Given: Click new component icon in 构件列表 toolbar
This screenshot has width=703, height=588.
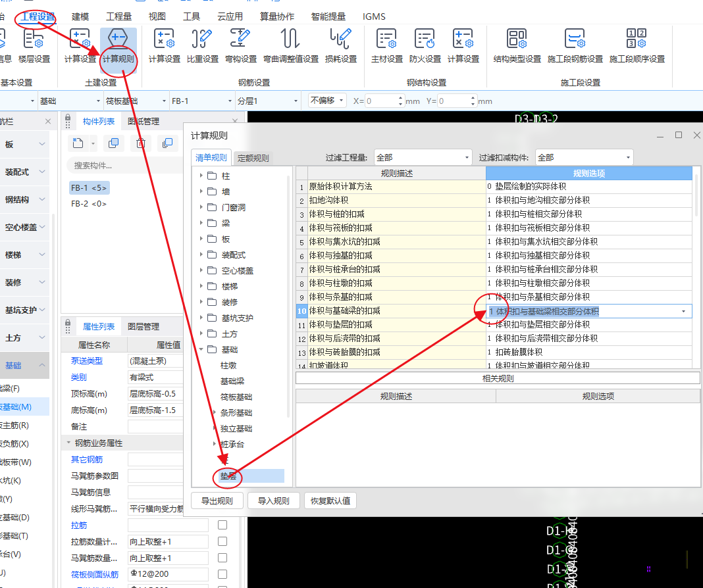Looking at the screenshot, I should click(78, 143).
